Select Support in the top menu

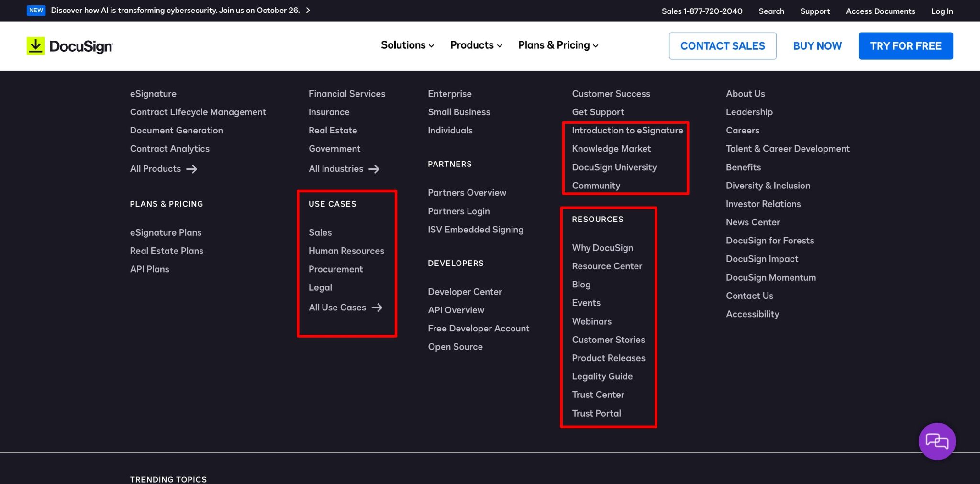pos(814,11)
